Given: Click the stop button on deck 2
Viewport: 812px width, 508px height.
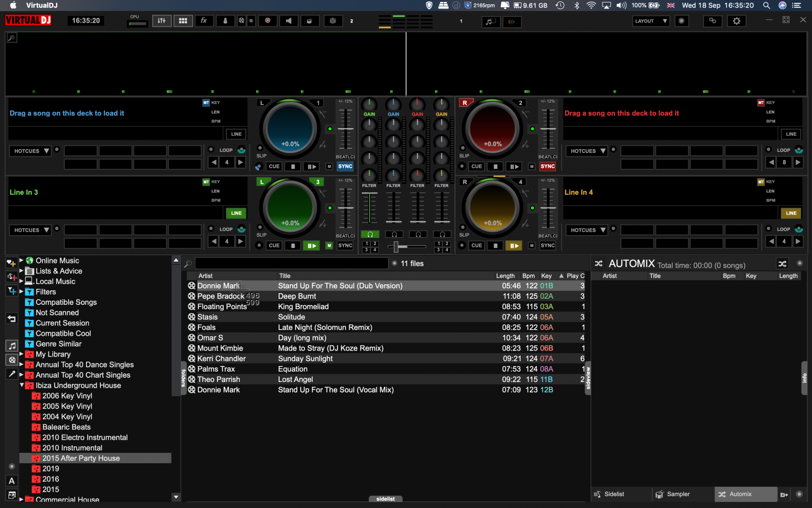Looking at the screenshot, I should tap(495, 167).
